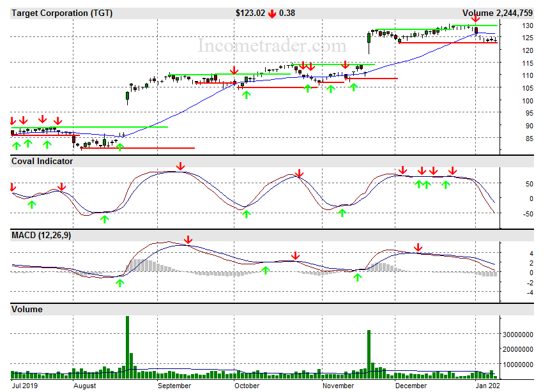Click the 125 price axis label
Image resolution: width=557 pixels, height=392 pixels.
pos(528,38)
